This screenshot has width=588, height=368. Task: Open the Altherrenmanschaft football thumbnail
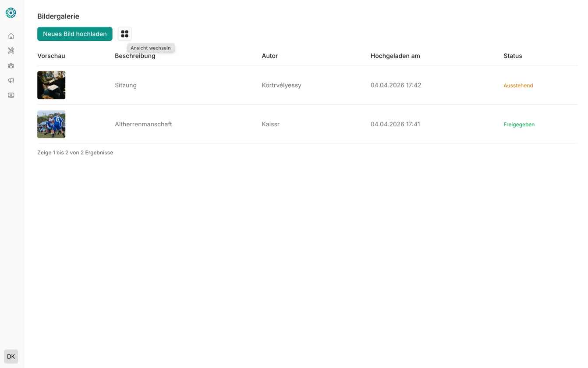[51, 124]
